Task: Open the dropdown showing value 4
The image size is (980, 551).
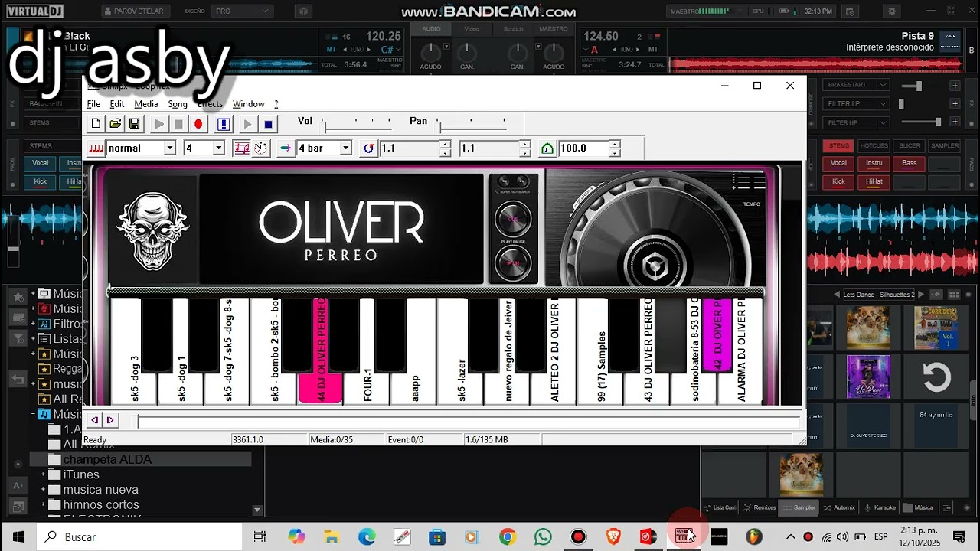Action: click(218, 148)
